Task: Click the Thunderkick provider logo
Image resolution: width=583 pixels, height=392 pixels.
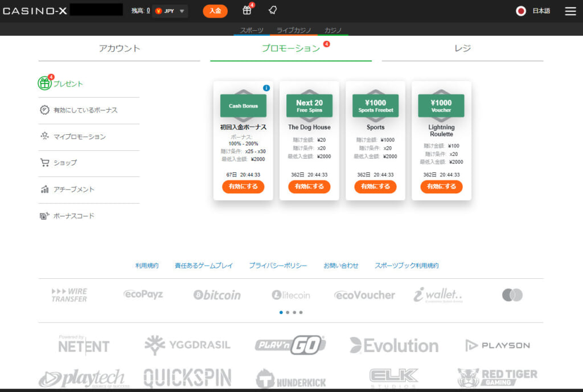Action: tap(291, 379)
